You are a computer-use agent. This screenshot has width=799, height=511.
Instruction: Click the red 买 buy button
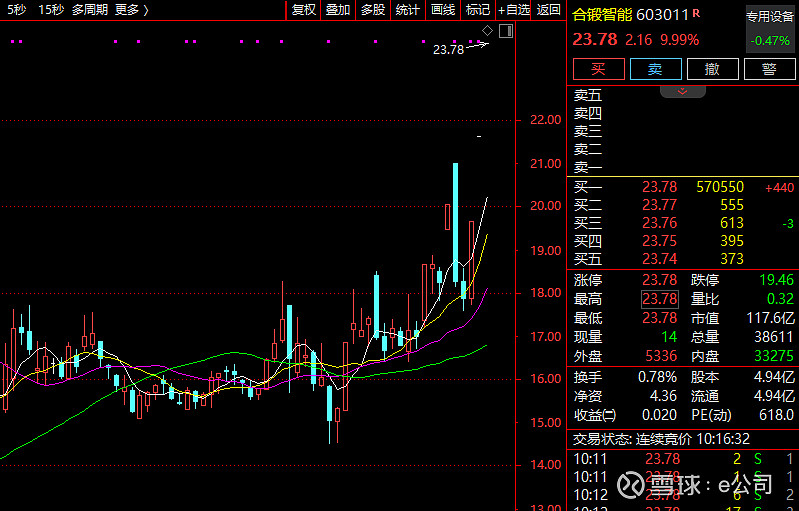pos(598,69)
